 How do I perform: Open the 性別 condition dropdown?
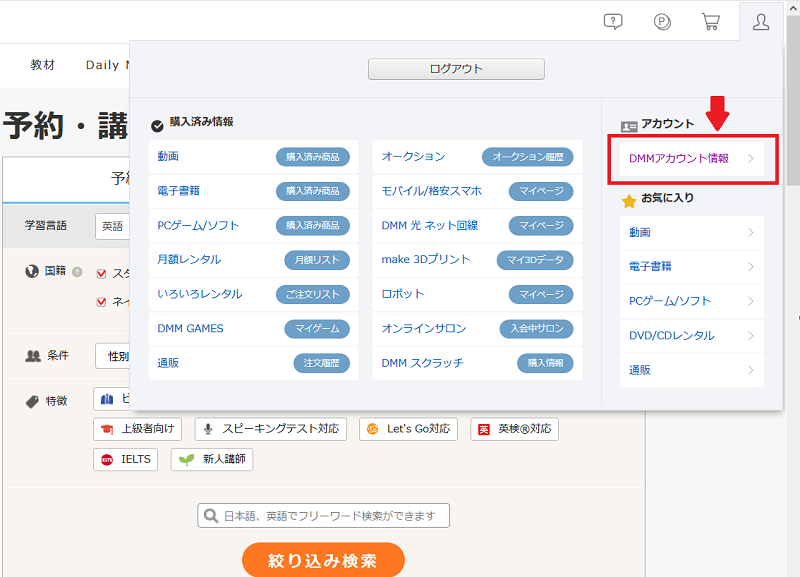pyautogui.click(x=112, y=356)
